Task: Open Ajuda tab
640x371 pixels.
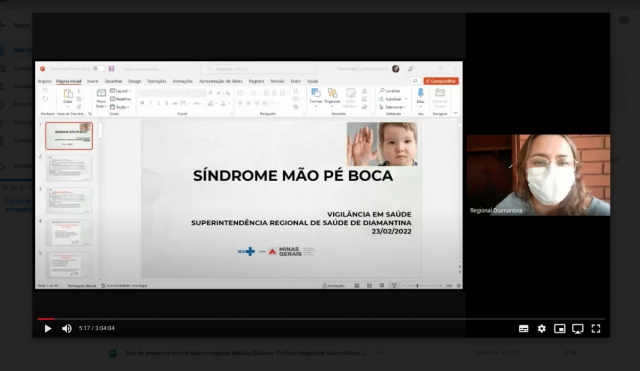Action: tap(312, 81)
